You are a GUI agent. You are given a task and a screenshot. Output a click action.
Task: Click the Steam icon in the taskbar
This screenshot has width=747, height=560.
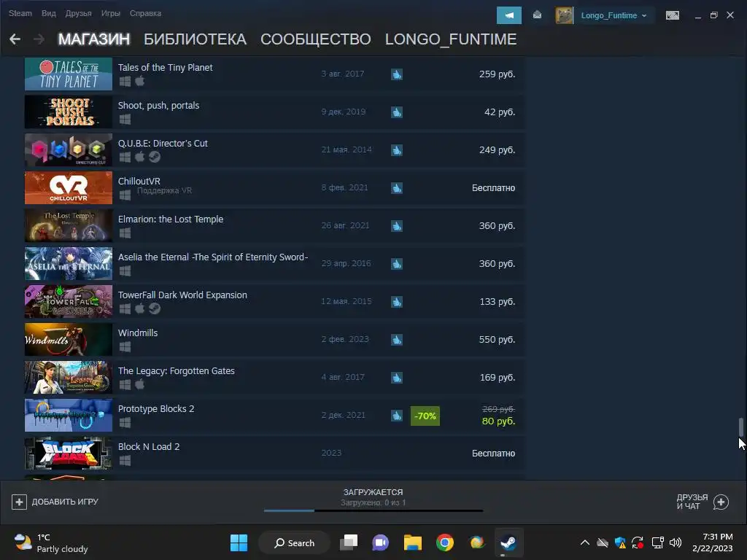[x=508, y=542]
